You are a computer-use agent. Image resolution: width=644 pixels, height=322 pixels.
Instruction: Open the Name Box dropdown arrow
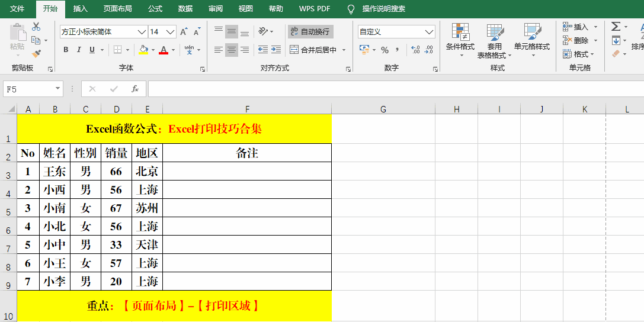point(57,89)
